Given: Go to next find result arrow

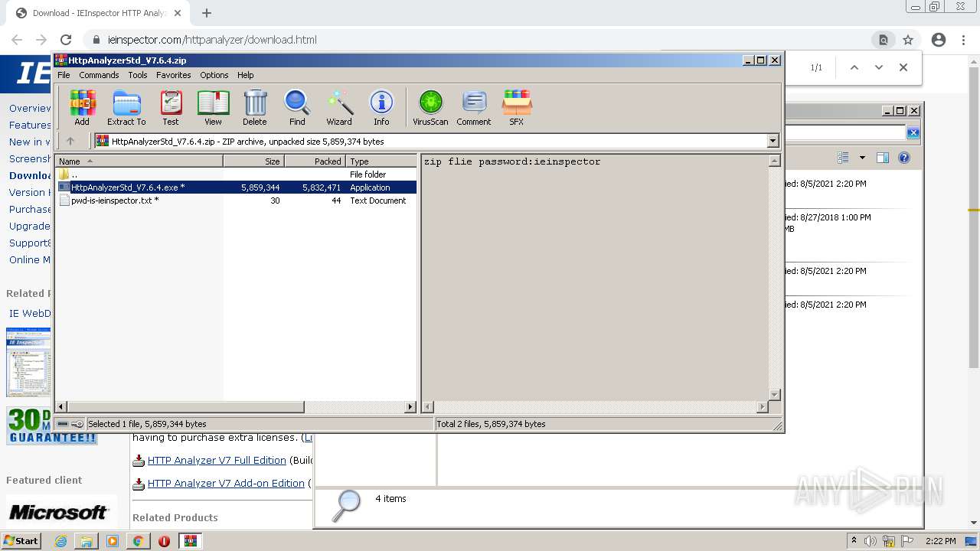Looking at the screenshot, I should click(x=879, y=67).
